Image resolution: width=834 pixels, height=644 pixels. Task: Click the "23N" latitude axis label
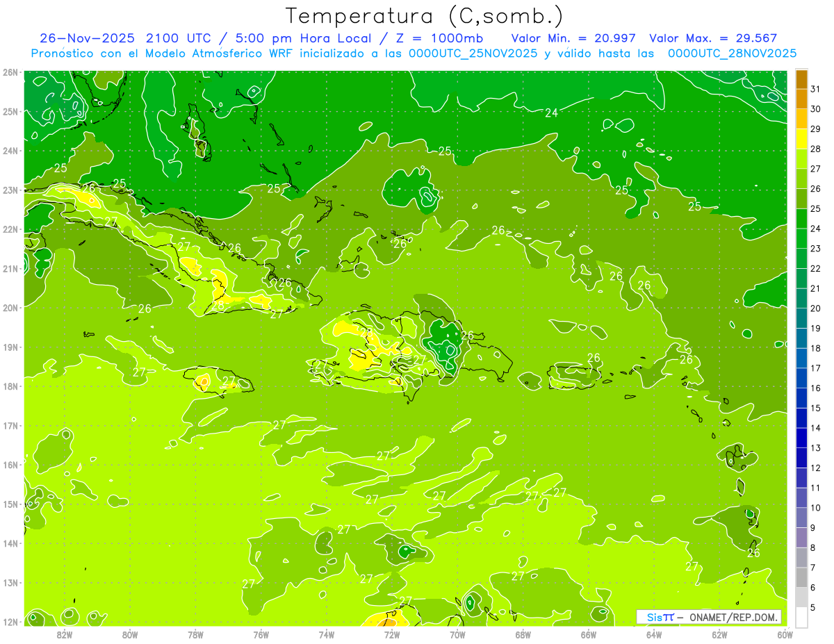10,190
